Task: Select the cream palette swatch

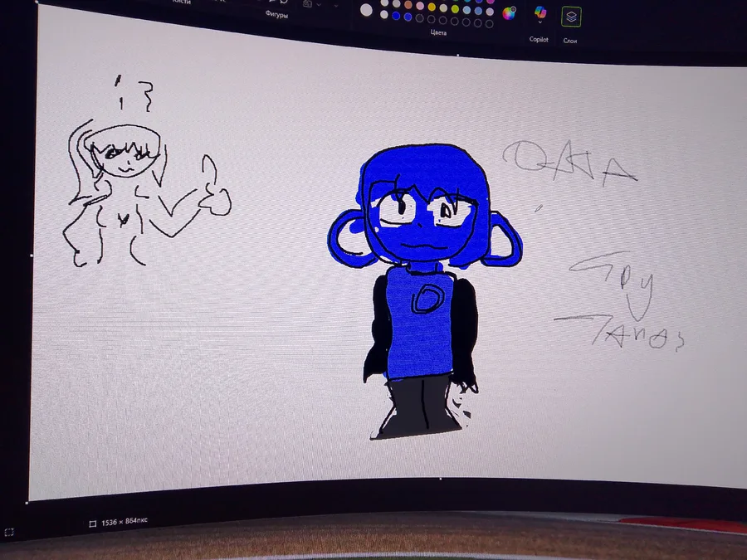Action: (443, 8)
